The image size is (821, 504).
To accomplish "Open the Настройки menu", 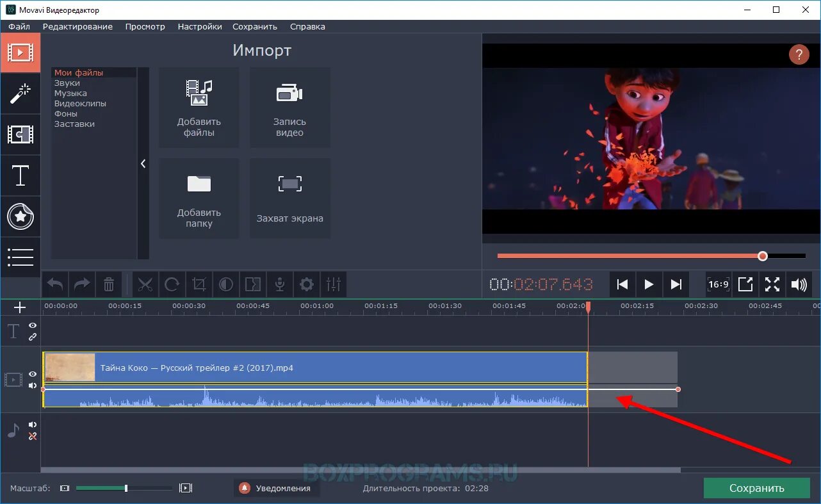I will 200,26.
